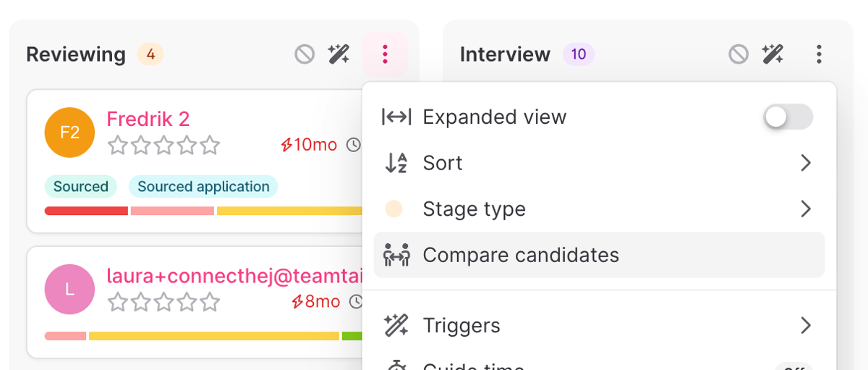Click the F2 orange avatar
Screen dimensions: 868x370
click(x=69, y=133)
